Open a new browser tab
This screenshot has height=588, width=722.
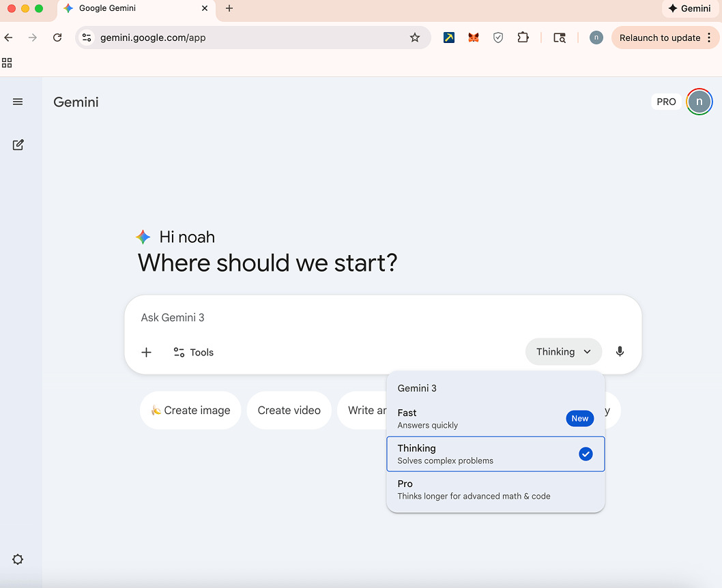coord(229,8)
